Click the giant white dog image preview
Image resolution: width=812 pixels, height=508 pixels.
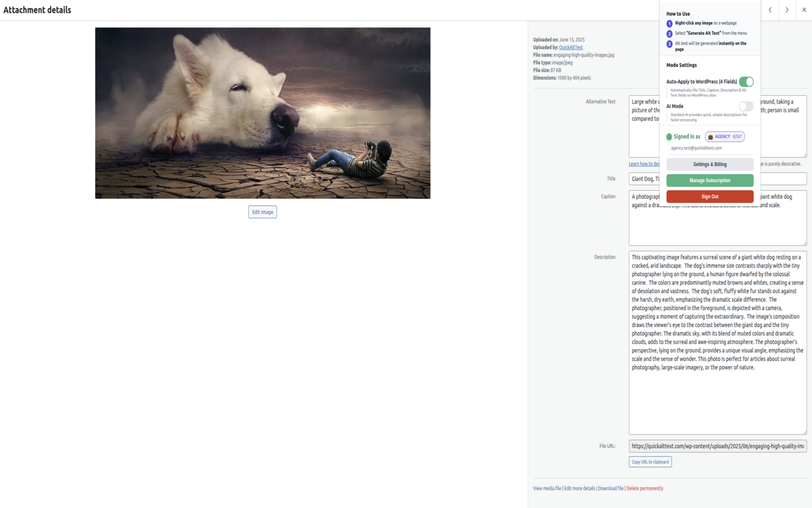263,113
